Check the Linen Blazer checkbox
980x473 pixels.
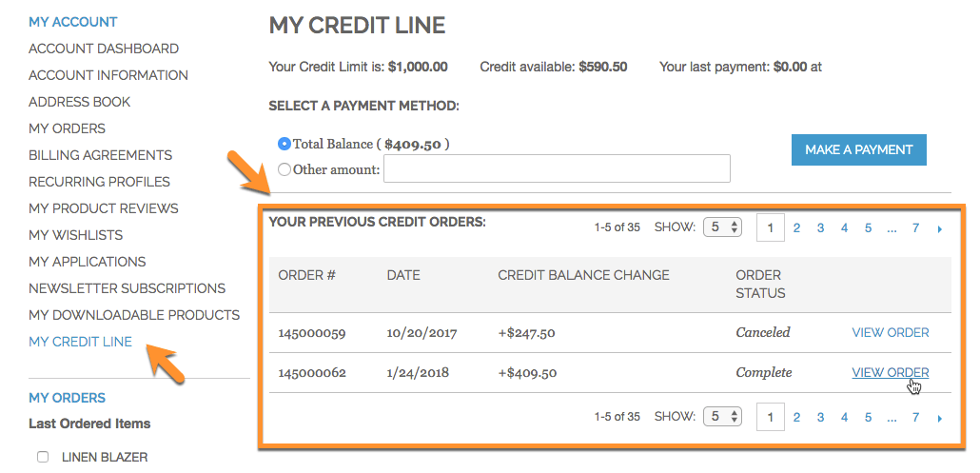[x=43, y=457]
